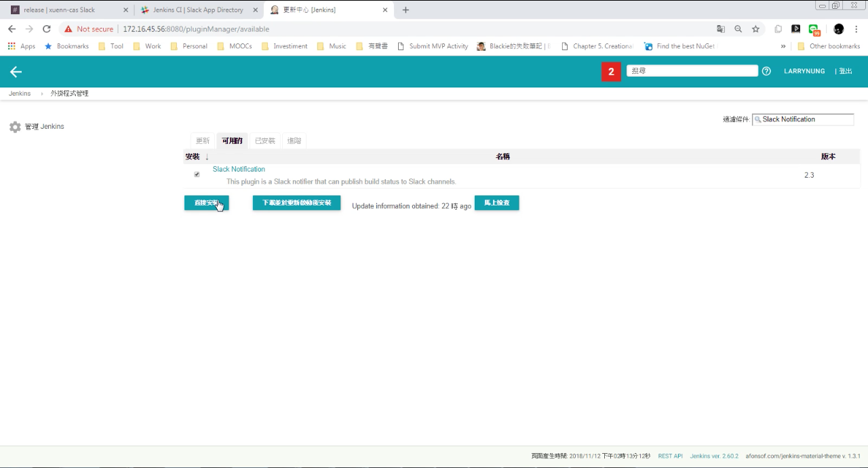Open the Google Translate icon in address bar
The width and height of the screenshot is (868, 468).
coord(721,29)
